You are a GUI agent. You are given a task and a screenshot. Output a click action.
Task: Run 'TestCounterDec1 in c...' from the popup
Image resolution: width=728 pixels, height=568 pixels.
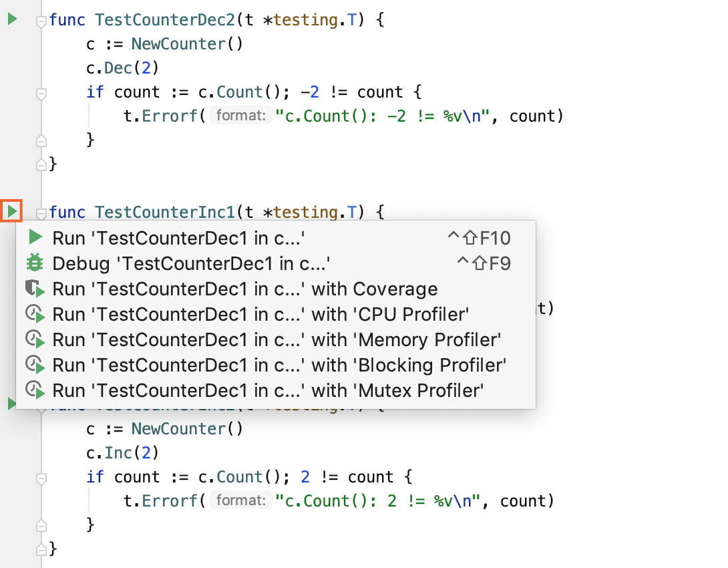click(x=276, y=238)
